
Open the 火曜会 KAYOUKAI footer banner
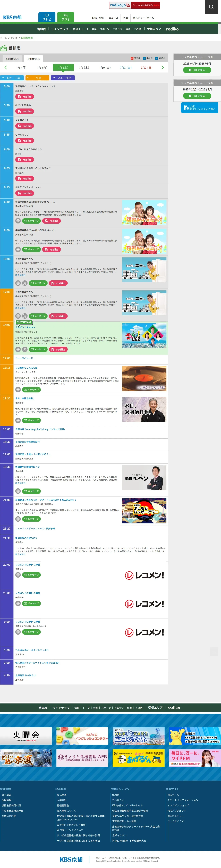(26, 736)
